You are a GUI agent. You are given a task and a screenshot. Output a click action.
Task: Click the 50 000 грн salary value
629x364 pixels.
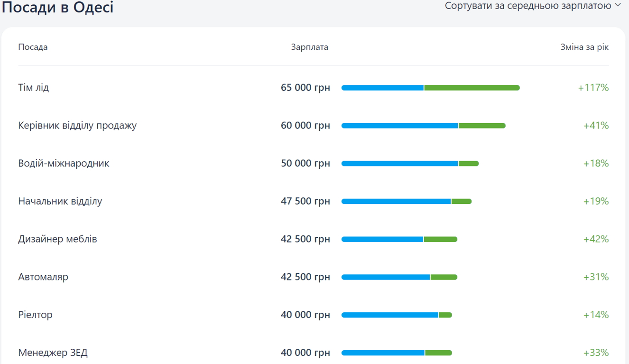305,164
